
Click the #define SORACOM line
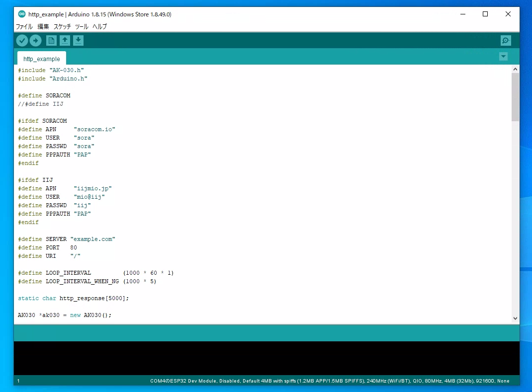[44, 95]
